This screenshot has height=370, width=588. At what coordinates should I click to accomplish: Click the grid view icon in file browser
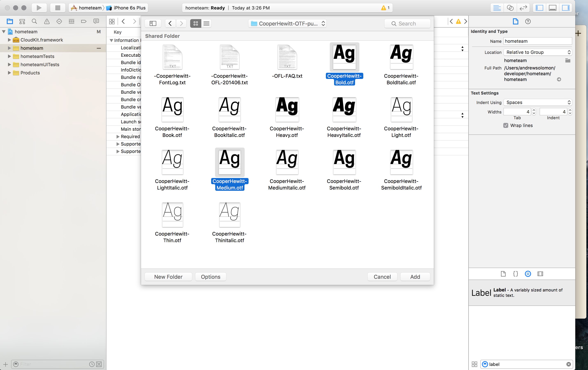tap(196, 23)
